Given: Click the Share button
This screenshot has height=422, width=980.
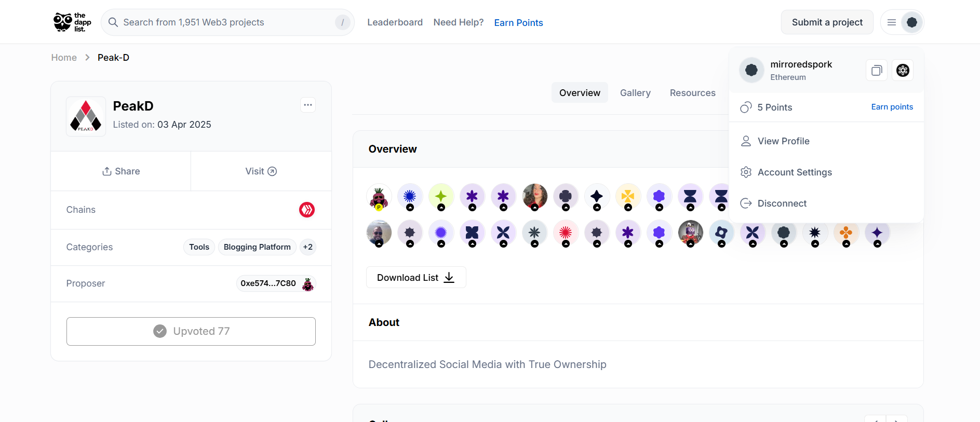Looking at the screenshot, I should (121, 171).
